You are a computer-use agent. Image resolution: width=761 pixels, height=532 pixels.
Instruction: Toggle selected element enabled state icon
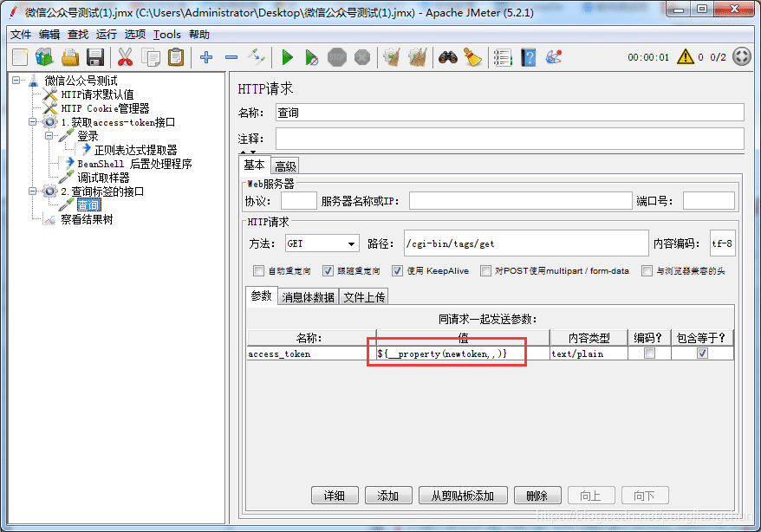tap(257, 57)
